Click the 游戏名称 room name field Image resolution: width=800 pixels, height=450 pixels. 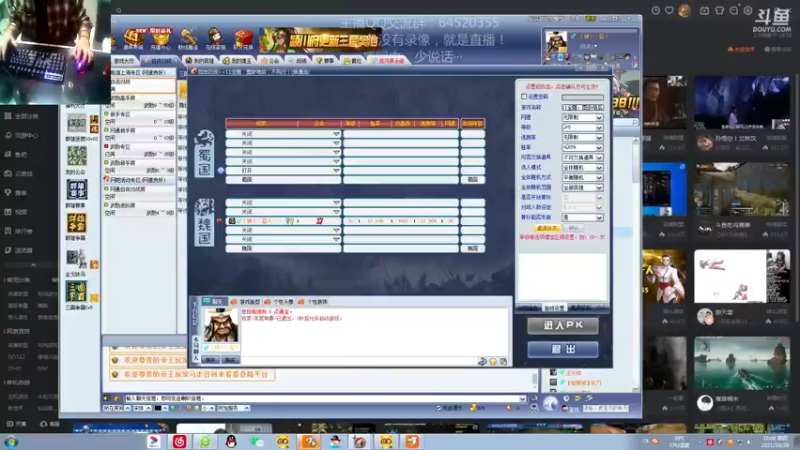[582, 107]
